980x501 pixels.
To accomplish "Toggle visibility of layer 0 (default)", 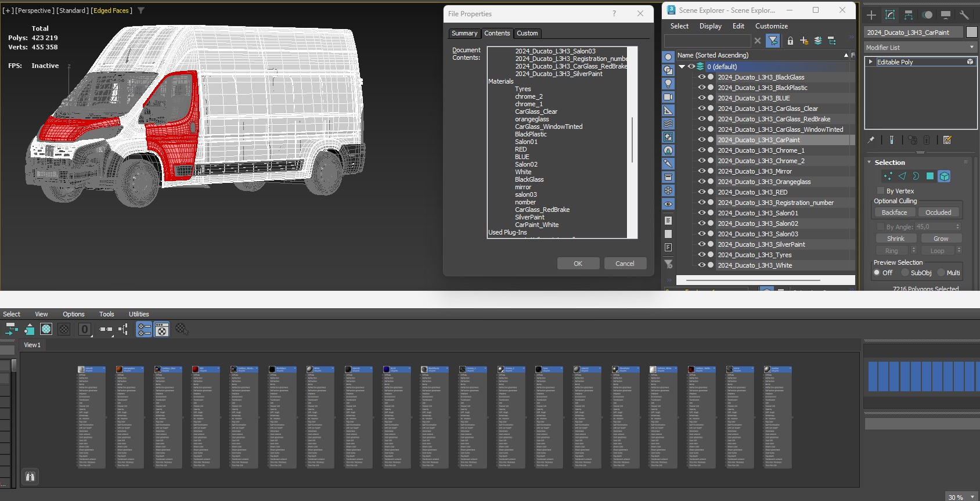I will (x=691, y=67).
